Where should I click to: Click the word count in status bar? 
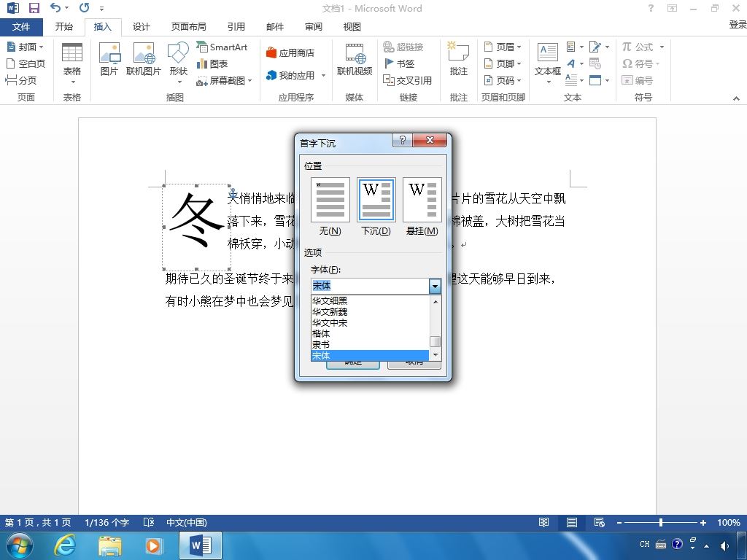point(107,522)
